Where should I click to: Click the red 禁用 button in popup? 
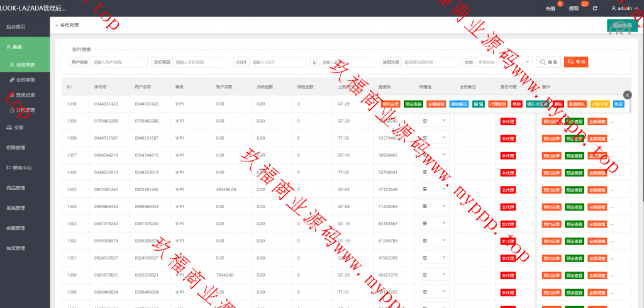pyautogui.click(x=516, y=104)
